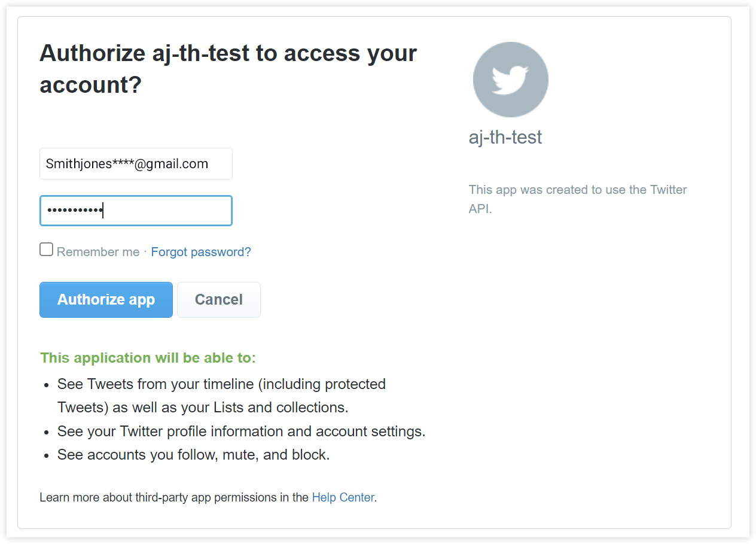Click the Remember me label text
The width and height of the screenshot is (756, 544).
(98, 252)
